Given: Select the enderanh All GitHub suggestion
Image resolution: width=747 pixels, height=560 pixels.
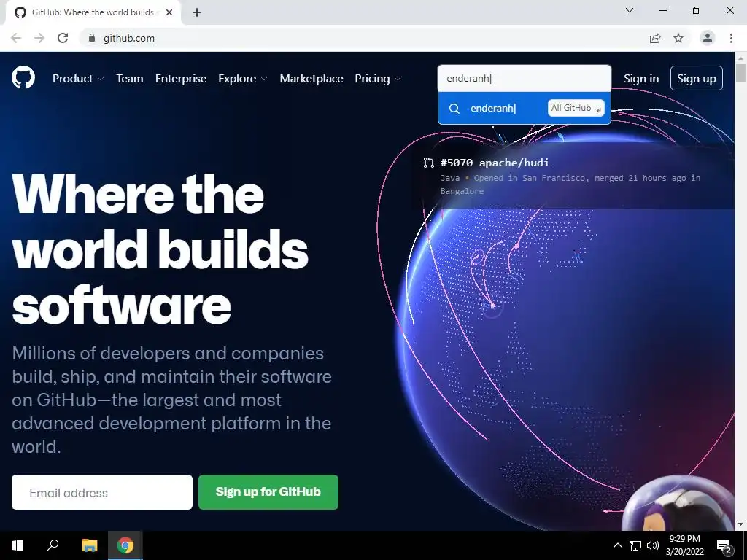Looking at the screenshot, I should click(x=525, y=108).
